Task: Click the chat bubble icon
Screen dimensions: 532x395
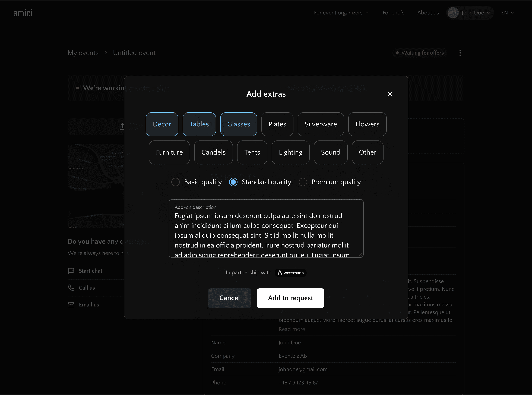Action: 71,271
